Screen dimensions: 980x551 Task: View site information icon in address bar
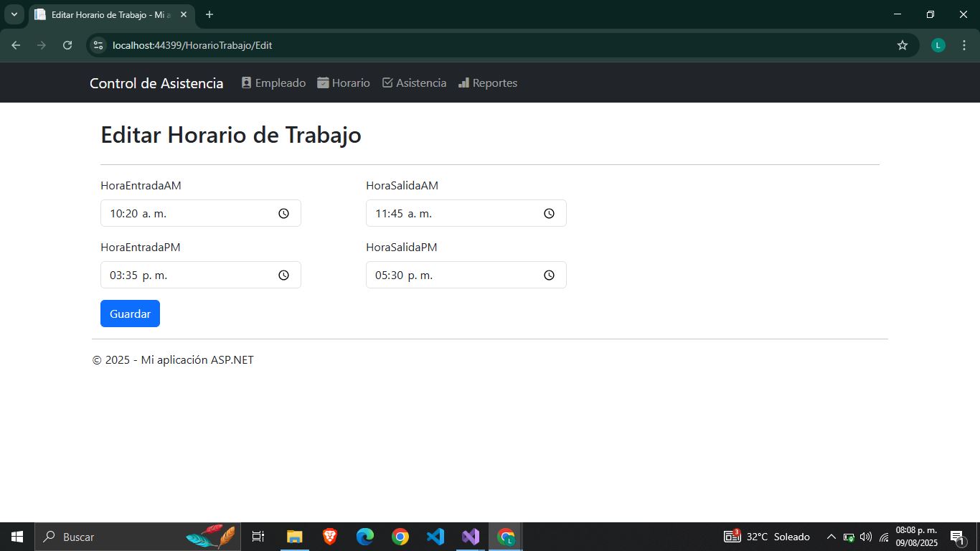pos(99,45)
